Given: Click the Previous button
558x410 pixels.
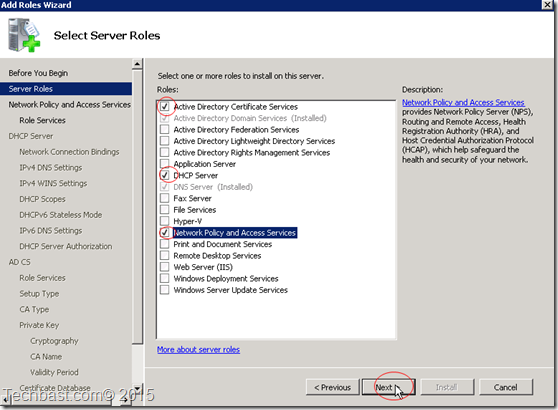Looking at the screenshot, I should coord(332,387).
